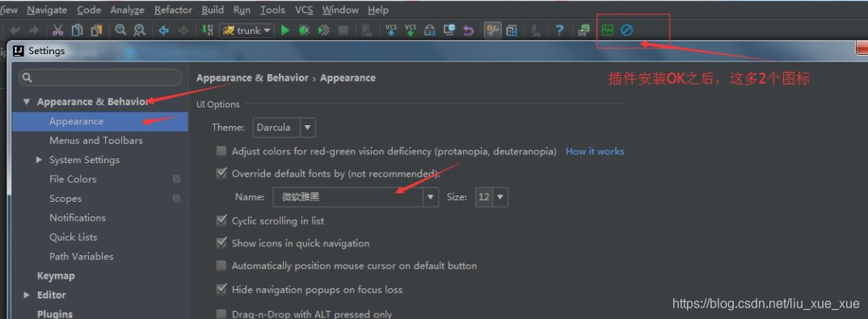Click the Copy icon in toolbar
Image resolution: width=868 pixels, height=319 pixels.
click(78, 31)
